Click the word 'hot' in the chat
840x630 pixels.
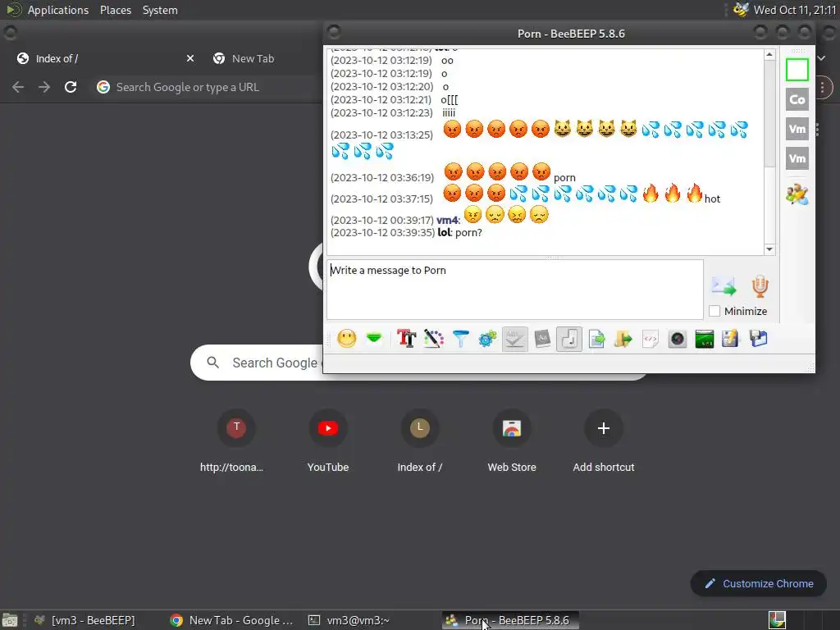pyautogui.click(x=712, y=199)
